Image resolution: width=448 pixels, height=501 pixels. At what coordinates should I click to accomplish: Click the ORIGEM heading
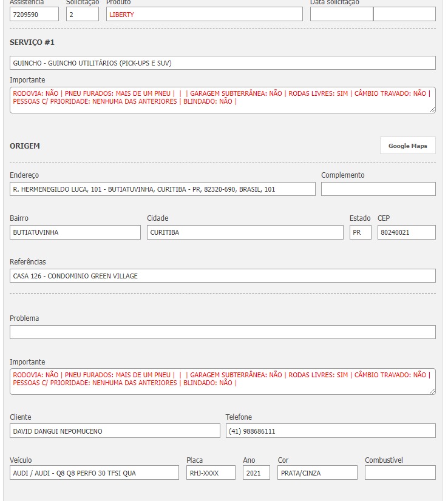tap(25, 146)
